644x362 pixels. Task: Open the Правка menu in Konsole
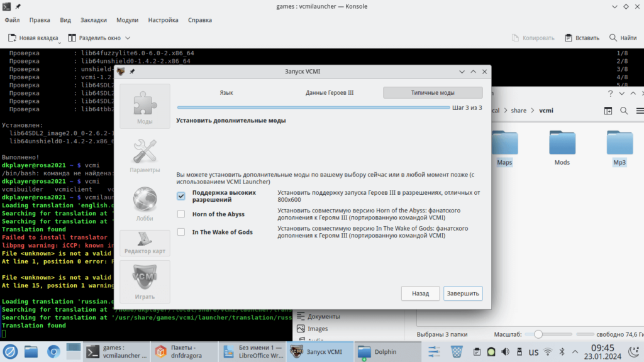point(40,20)
